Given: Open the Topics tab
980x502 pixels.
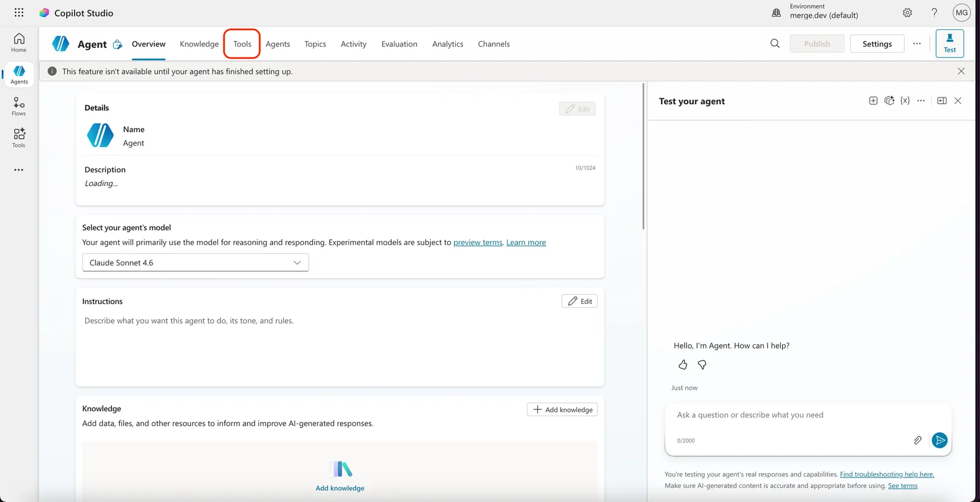Looking at the screenshot, I should 315,44.
